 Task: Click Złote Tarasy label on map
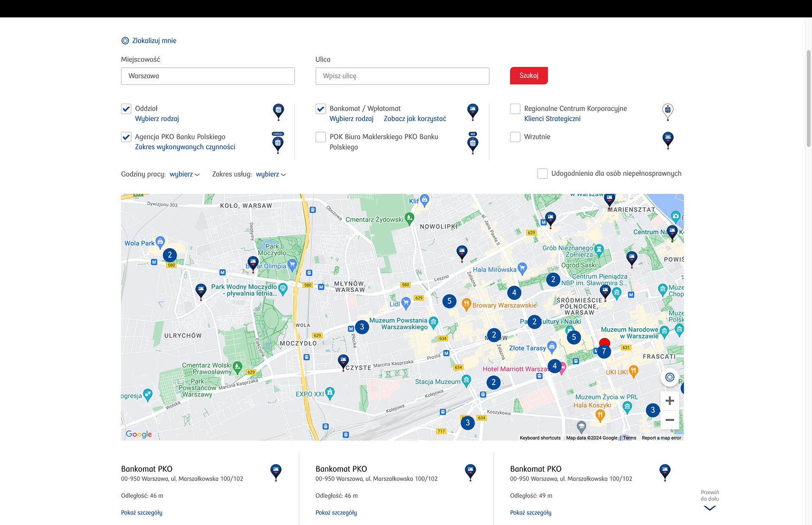[527, 348]
